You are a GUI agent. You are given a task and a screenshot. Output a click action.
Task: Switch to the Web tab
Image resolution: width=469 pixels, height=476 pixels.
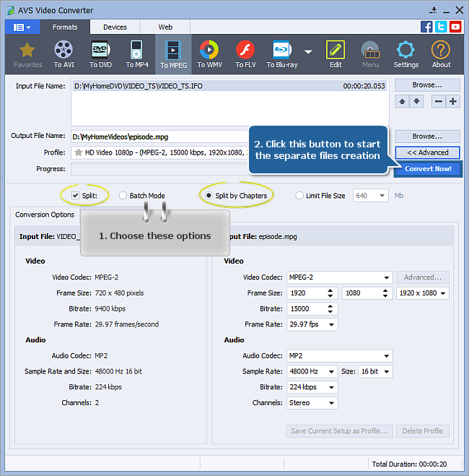[165, 27]
